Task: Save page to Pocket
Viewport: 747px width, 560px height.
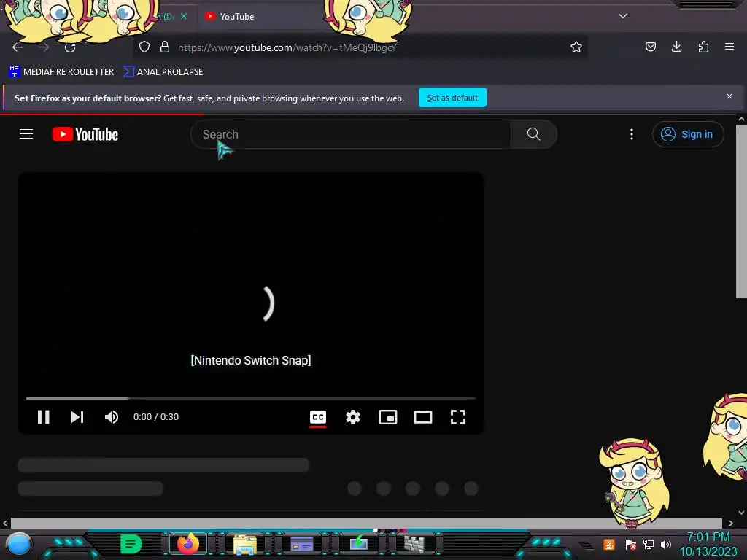Action: (x=650, y=47)
